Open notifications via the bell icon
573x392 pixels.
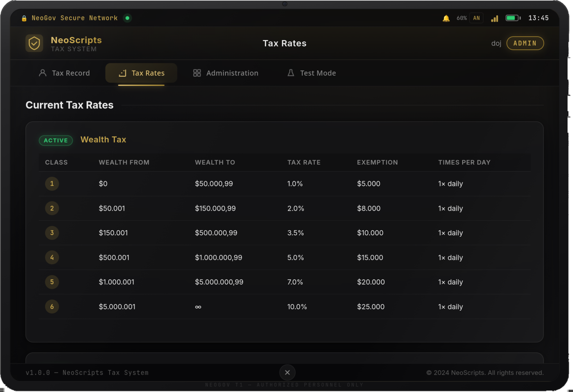[446, 18]
